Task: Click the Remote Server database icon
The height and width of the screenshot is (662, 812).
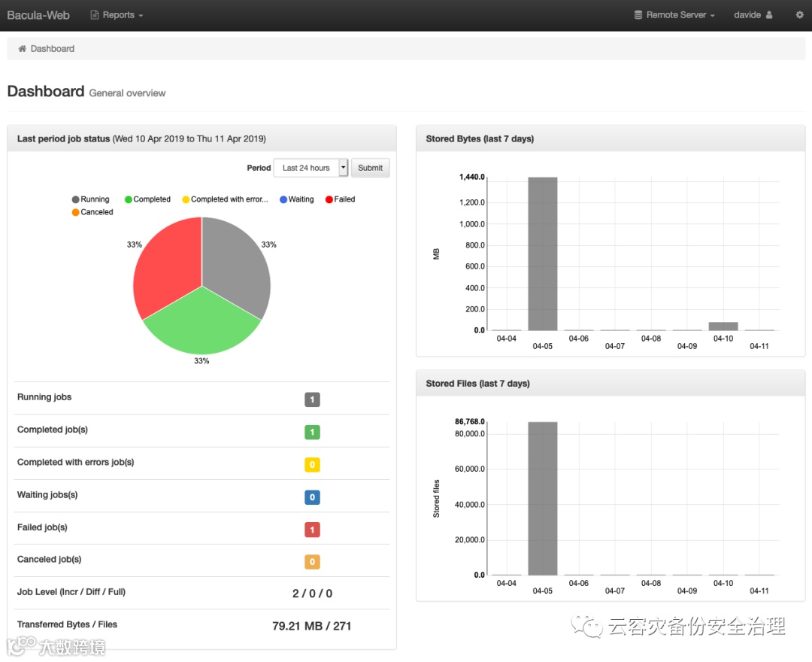Action: click(638, 15)
